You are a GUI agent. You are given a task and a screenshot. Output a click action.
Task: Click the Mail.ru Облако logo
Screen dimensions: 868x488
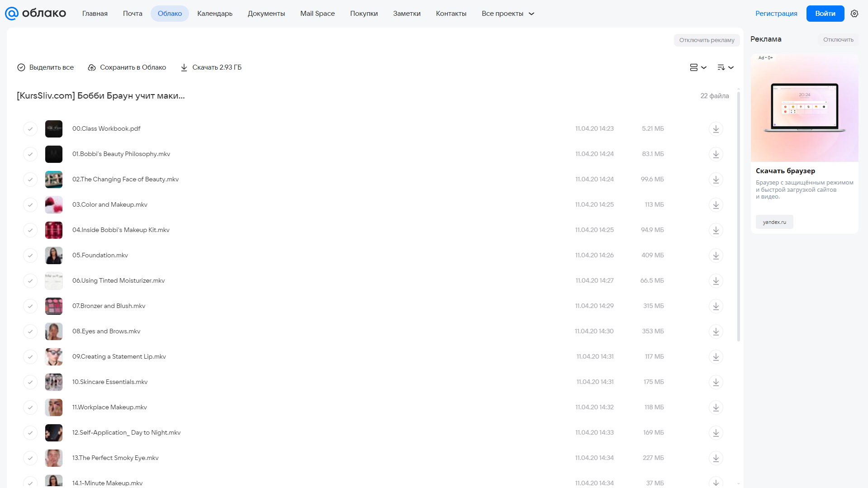pos(35,14)
